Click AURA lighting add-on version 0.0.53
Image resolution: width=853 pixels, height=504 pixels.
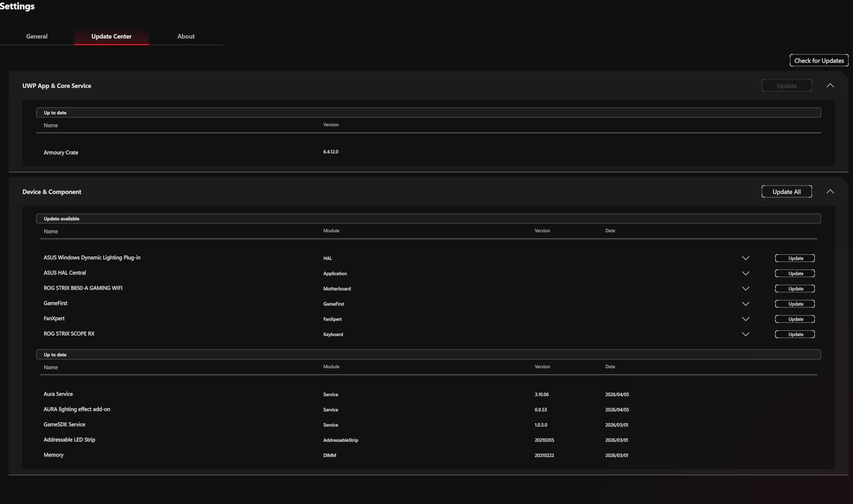(540, 410)
